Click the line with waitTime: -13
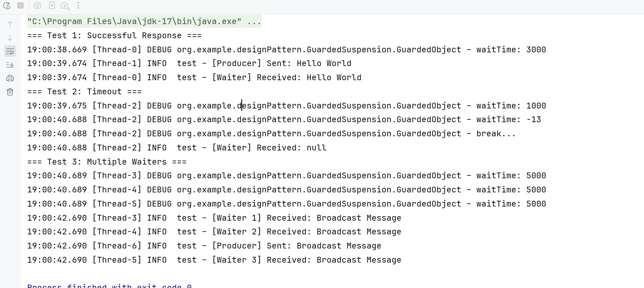The image size is (644, 288). click(284, 119)
